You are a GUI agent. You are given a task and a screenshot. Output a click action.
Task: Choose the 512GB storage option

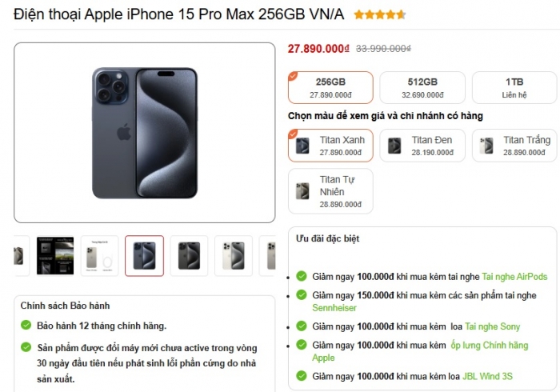click(422, 87)
